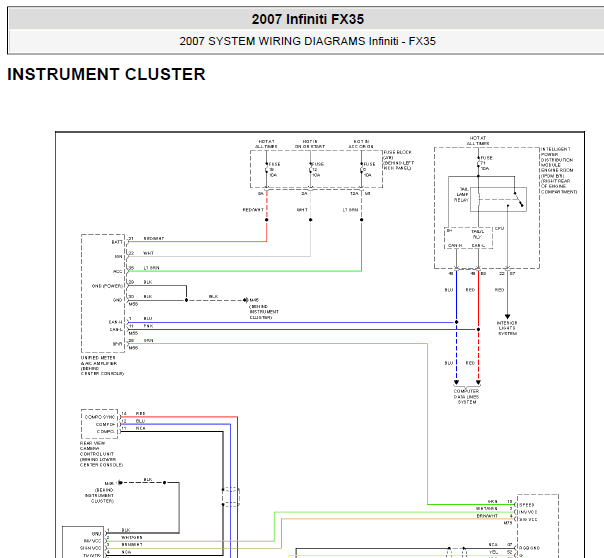Click the RED/WHT wire label below the fuse block
The image size is (604, 558).
[253, 210]
